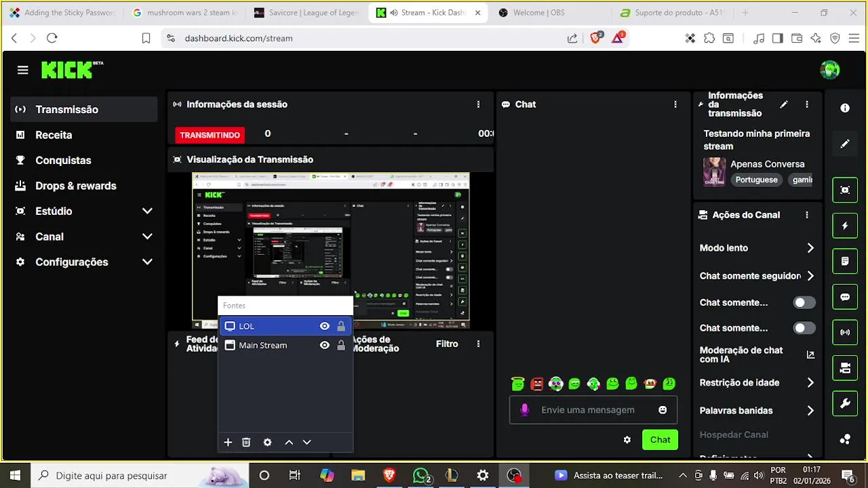Click the Portuguese language tag

(x=757, y=180)
